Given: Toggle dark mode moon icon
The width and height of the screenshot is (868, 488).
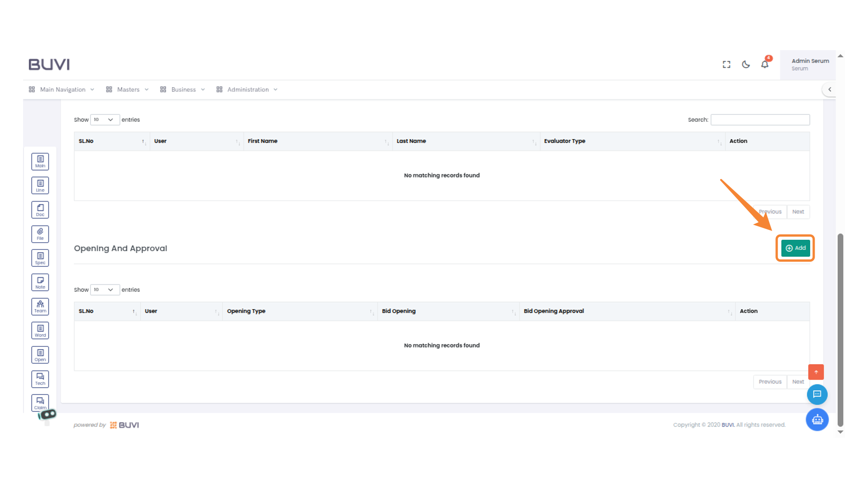Looking at the screenshot, I should [x=746, y=65].
